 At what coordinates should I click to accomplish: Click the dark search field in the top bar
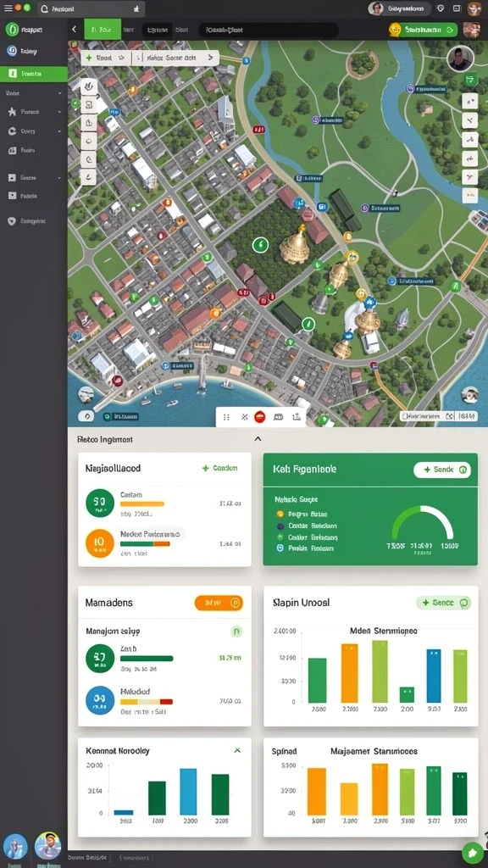(x=269, y=30)
